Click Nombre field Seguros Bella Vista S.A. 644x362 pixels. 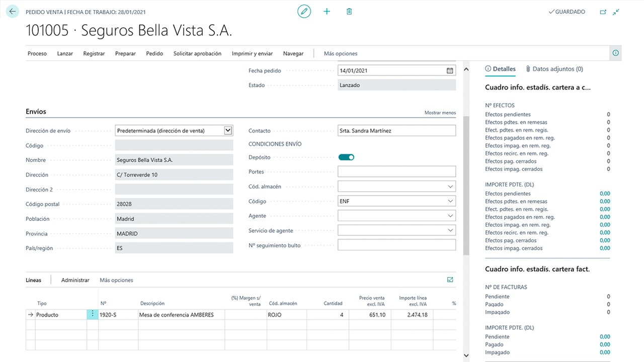[x=174, y=160]
